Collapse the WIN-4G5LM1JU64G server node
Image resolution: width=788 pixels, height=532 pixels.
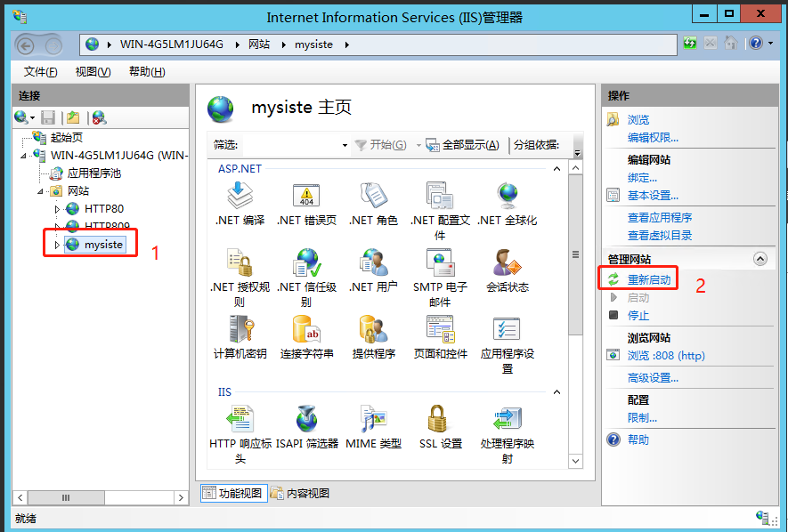[24, 156]
